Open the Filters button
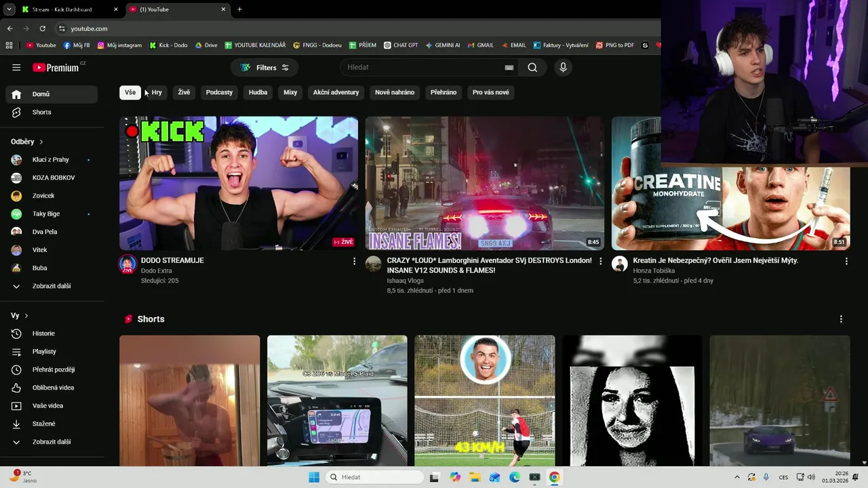The width and height of the screenshot is (868, 488). click(264, 67)
